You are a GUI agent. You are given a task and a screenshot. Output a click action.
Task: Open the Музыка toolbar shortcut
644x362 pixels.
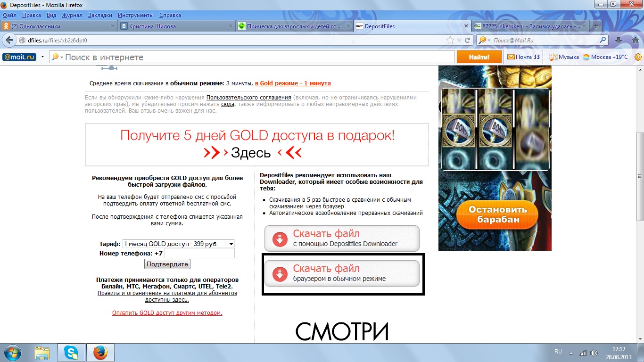pos(563,57)
